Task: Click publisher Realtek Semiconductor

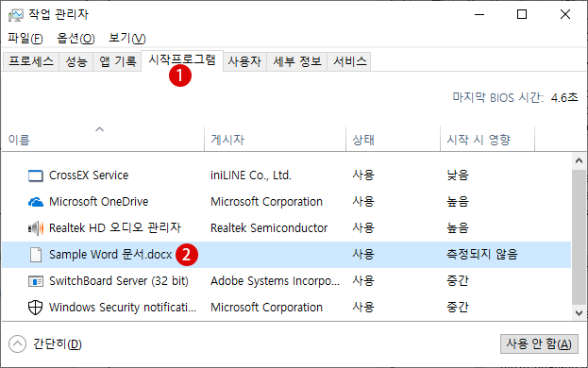Action: (x=269, y=228)
